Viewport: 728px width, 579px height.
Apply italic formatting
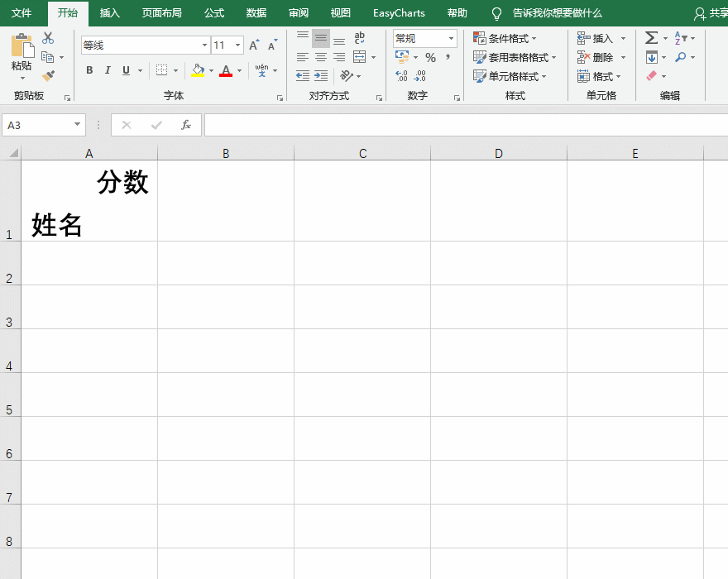point(107,70)
